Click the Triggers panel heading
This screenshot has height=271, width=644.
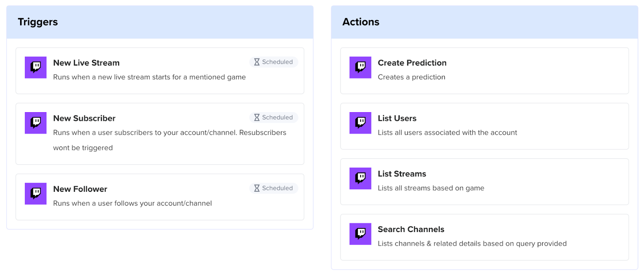tap(38, 22)
